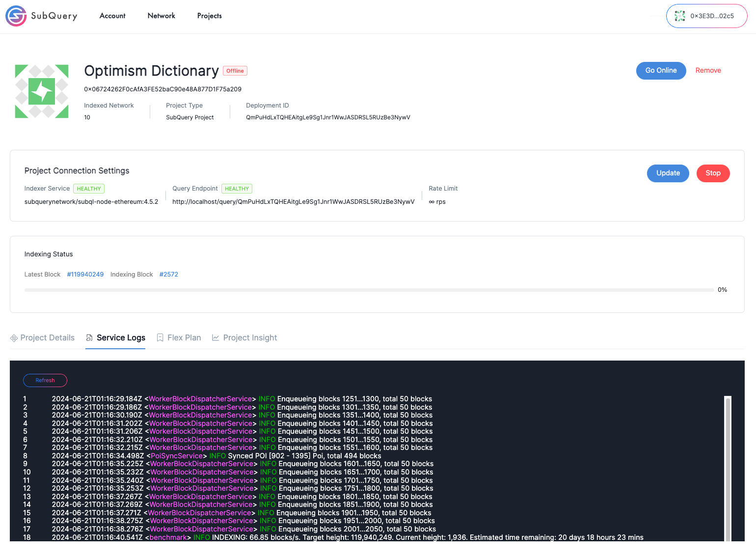Click the log panel vertical scrollbar
756x559 pixels.
(x=728, y=469)
